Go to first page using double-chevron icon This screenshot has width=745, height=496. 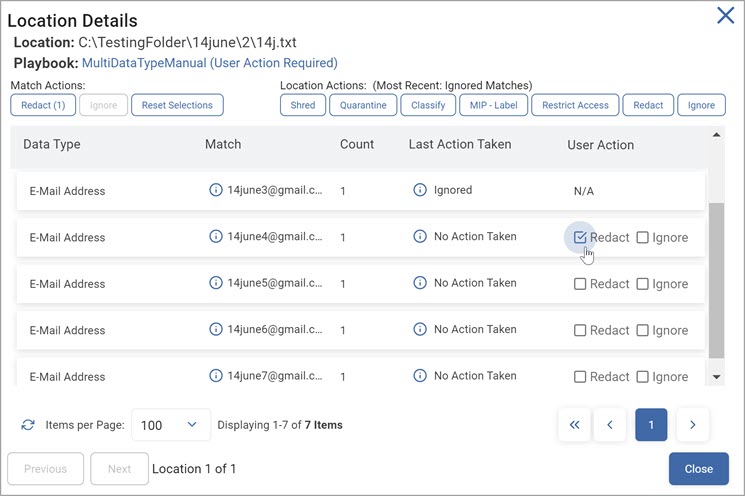[x=574, y=425]
